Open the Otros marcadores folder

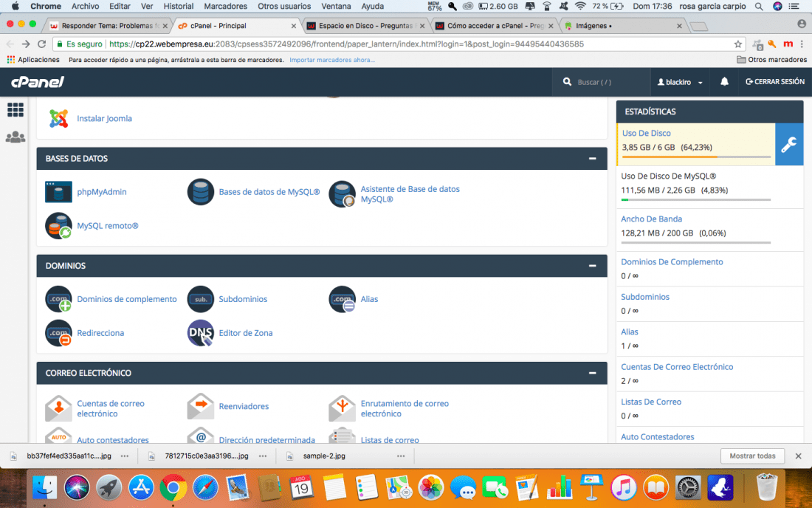(771, 60)
